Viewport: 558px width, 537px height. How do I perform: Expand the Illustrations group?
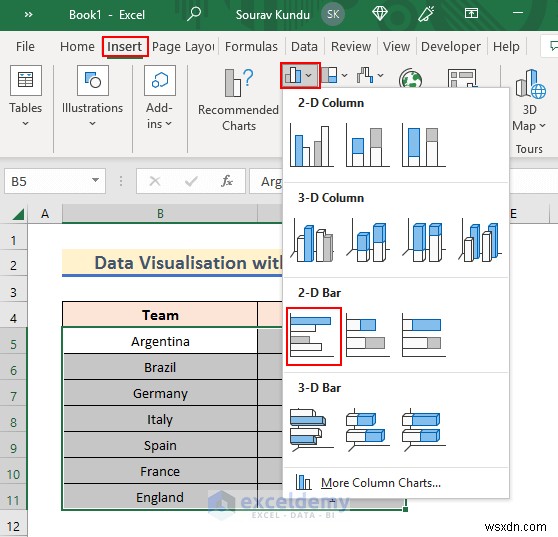92,96
